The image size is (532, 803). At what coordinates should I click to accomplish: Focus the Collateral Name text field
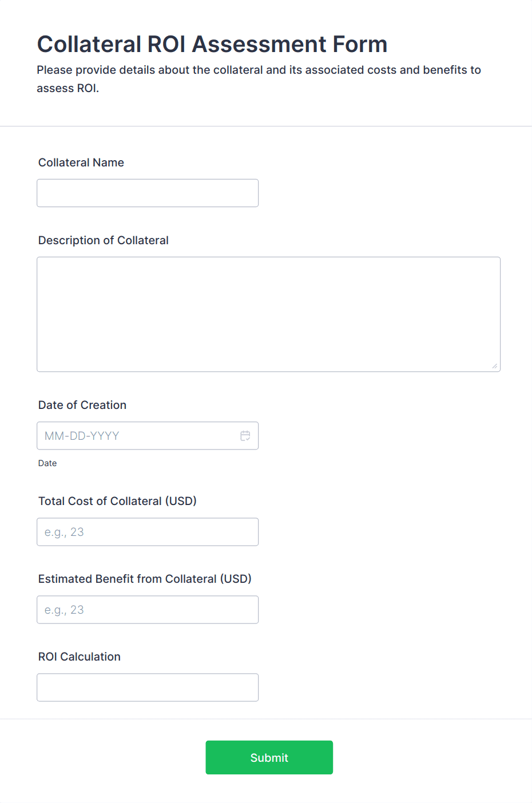(x=148, y=193)
